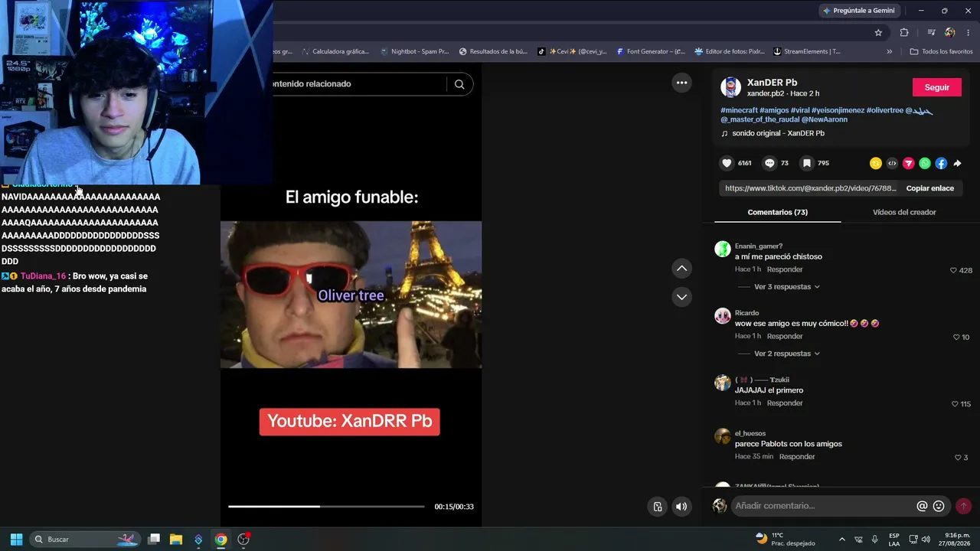The width and height of the screenshot is (980, 551).
Task: Mute the video sound
Action: tap(681, 507)
